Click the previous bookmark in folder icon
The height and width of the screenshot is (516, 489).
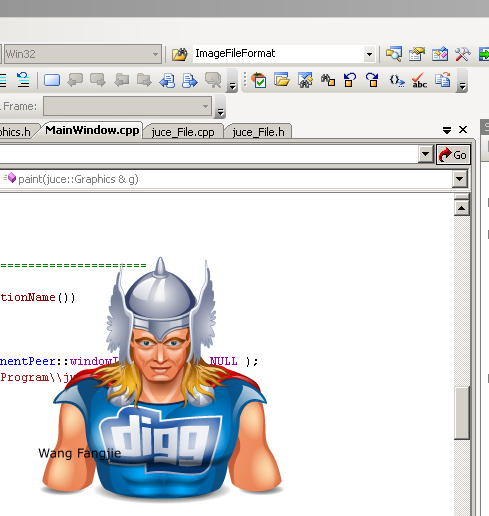(x=121, y=80)
